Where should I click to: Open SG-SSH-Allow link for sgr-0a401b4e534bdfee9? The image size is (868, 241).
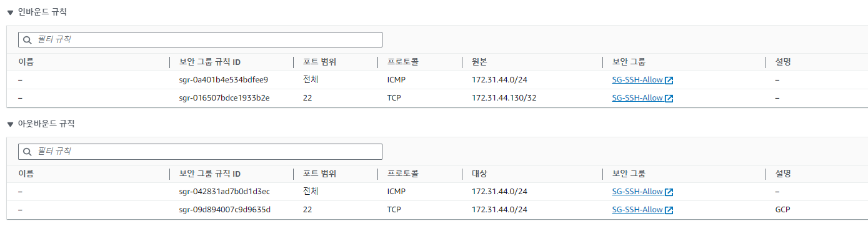click(x=637, y=80)
